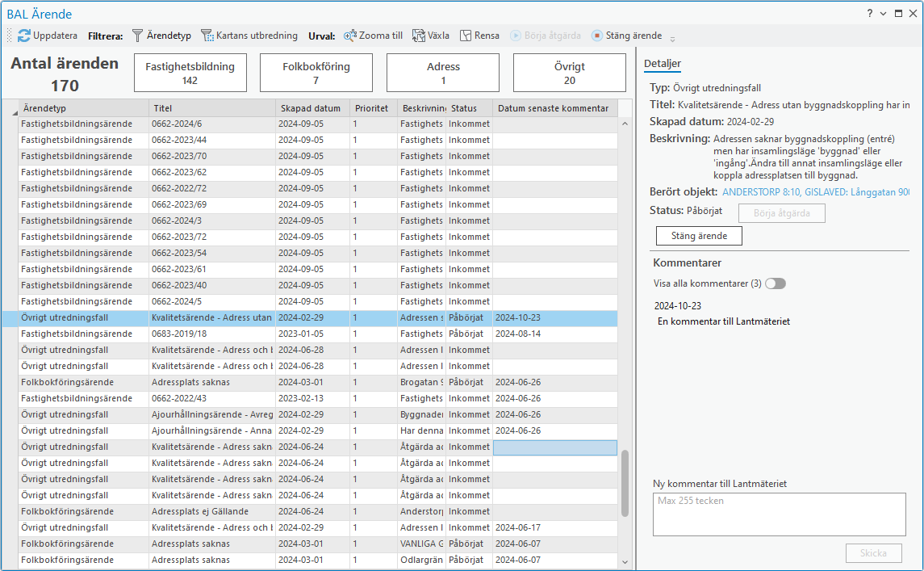The width and height of the screenshot is (924, 571).
Task: Open the ANDERSTORP 8:10 Berört objekt link
Action: [815, 192]
